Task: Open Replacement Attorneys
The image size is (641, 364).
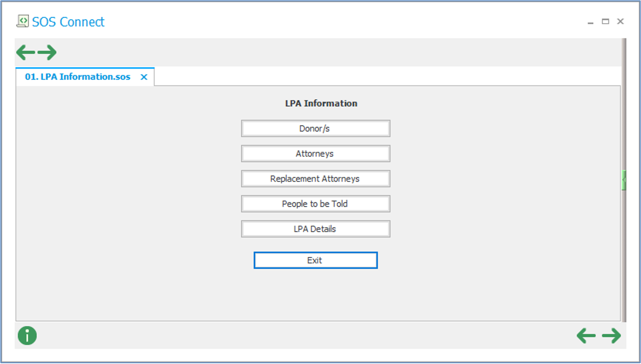Action: pyautogui.click(x=315, y=179)
